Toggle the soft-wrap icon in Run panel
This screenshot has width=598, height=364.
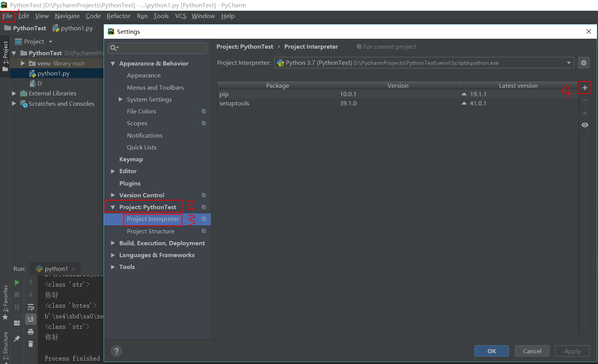(x=31, y=307)
